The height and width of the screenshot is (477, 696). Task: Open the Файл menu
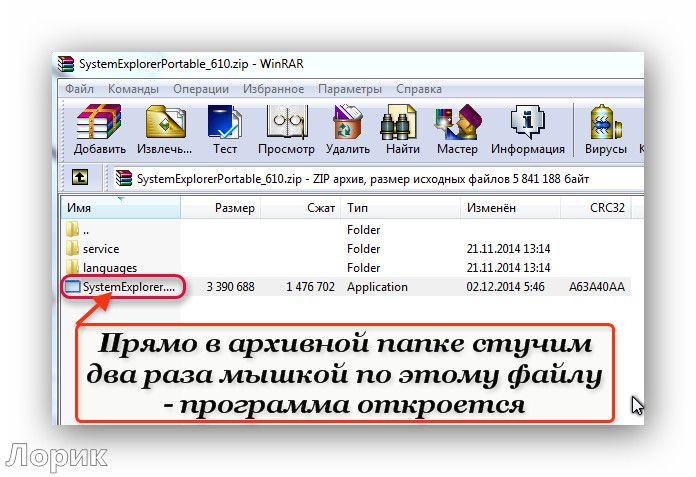click(x=79, y=89)
